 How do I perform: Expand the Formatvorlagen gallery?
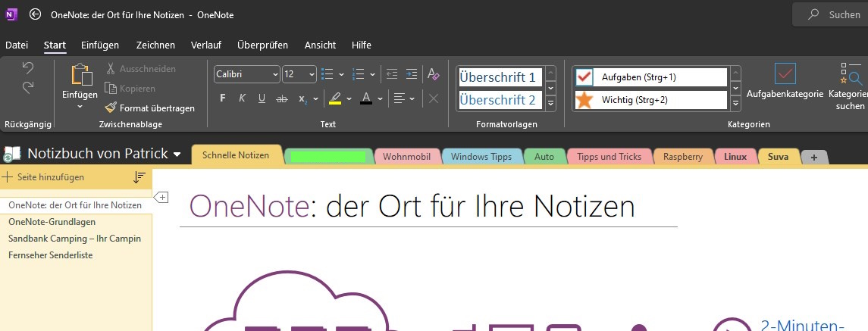coord(550,103)
